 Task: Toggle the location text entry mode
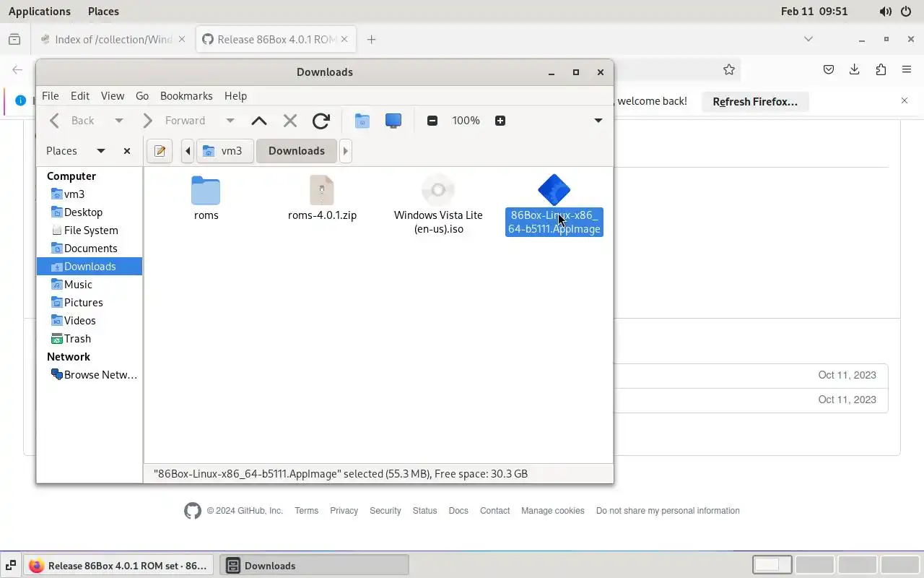[160, 151]
